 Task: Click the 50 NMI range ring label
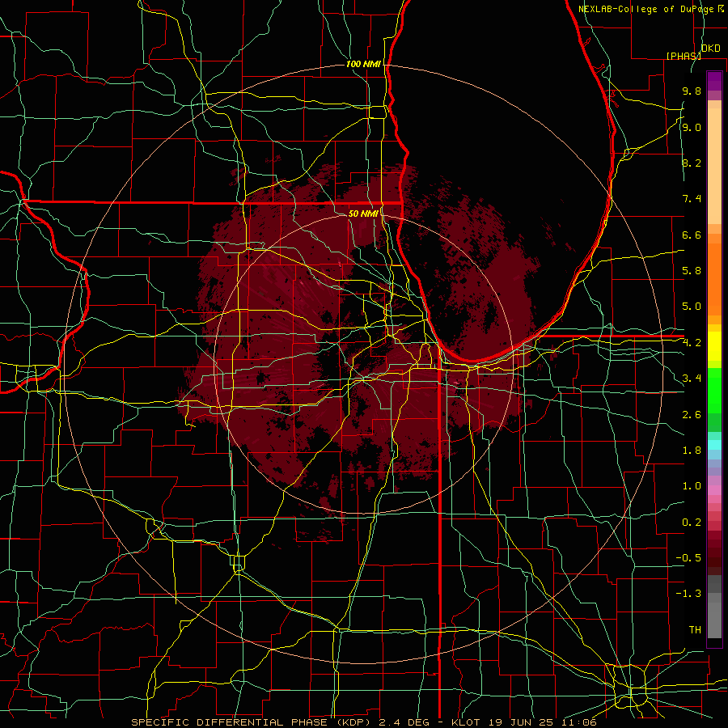(x=363, y=214)
